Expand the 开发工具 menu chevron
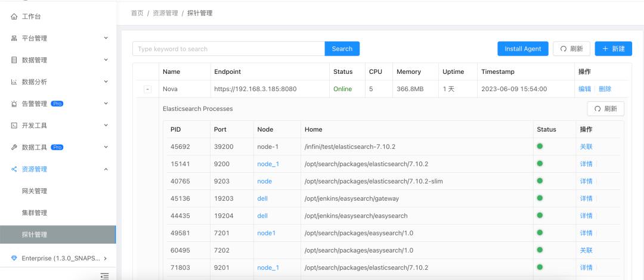The width and height of the screenshot is (644, 280). 106,125
